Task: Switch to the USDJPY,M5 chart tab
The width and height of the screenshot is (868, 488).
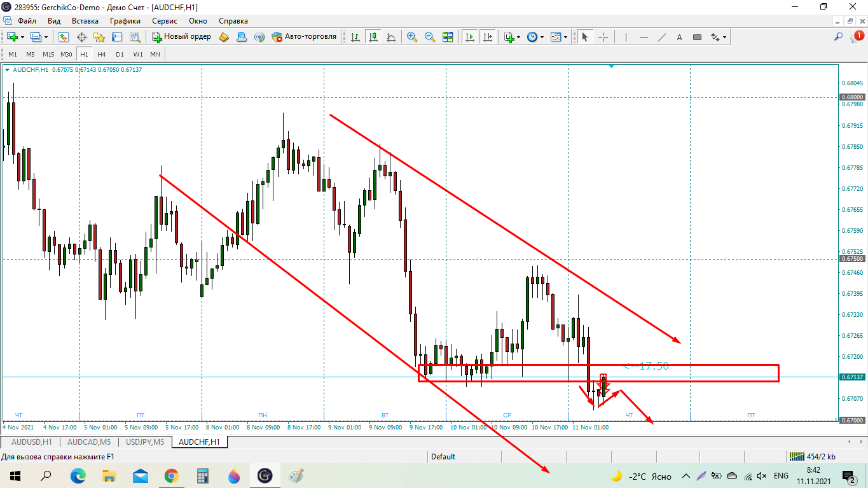Action: (145, 442)
